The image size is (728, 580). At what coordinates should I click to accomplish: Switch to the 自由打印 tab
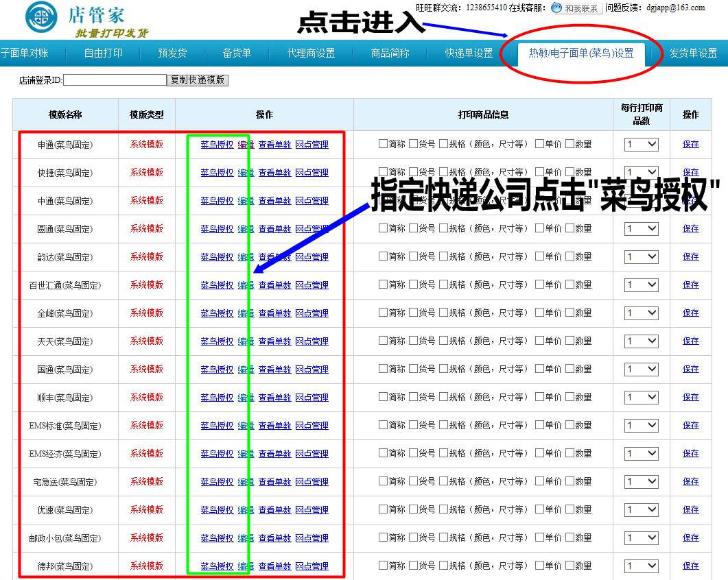(104, 53)
